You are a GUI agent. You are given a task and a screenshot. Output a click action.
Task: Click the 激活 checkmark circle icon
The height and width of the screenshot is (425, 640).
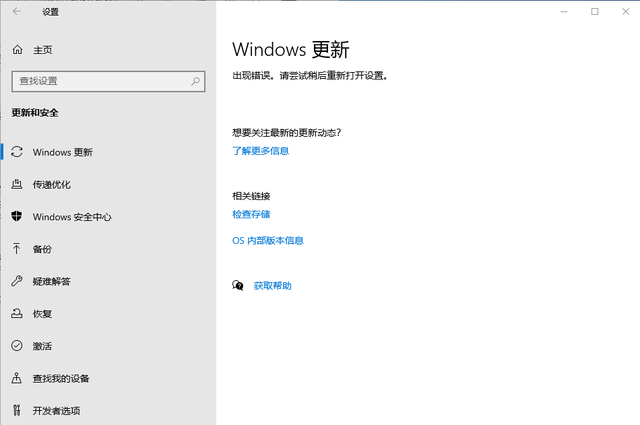17,346
